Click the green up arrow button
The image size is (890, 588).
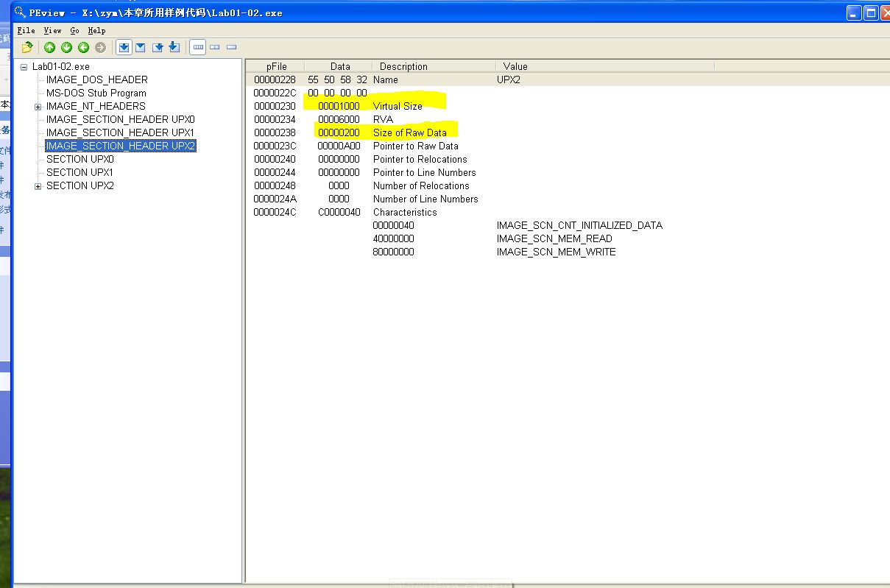pyautogui.click(x=49, y=48)
